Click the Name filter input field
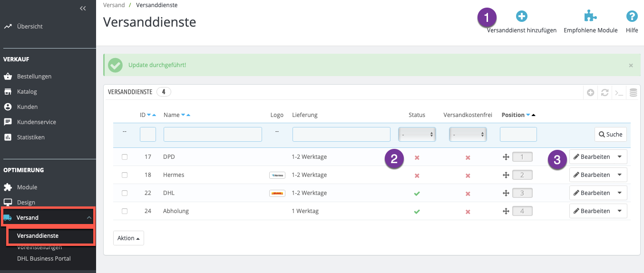The width and height of the screenshot is (644, 273). pos(213,135)
